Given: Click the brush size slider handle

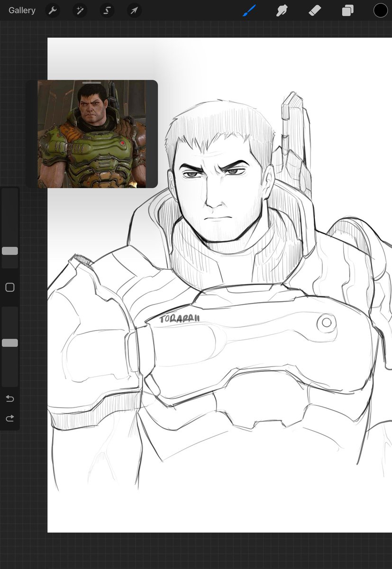Looking at the screenshot, I should click(x=10, y=251).
